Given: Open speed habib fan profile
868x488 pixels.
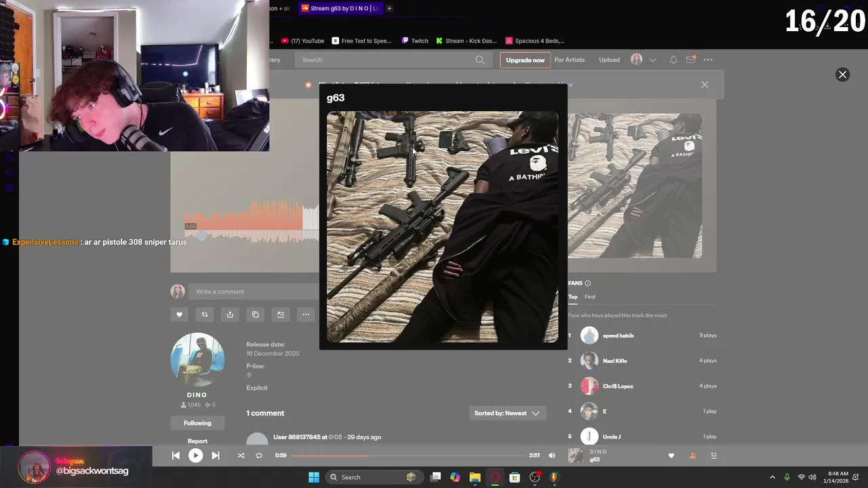Looking at the screenshot, I should click(x=618, y=335).
